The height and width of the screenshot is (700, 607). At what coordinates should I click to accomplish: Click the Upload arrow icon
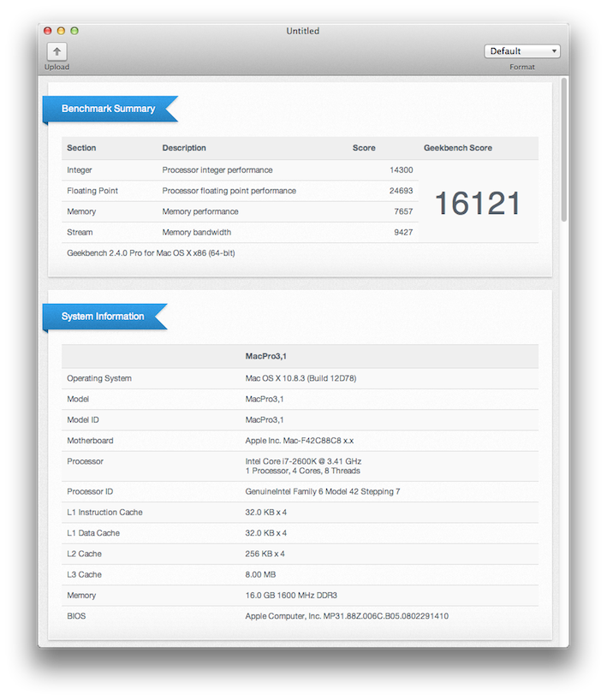point(57,51)
